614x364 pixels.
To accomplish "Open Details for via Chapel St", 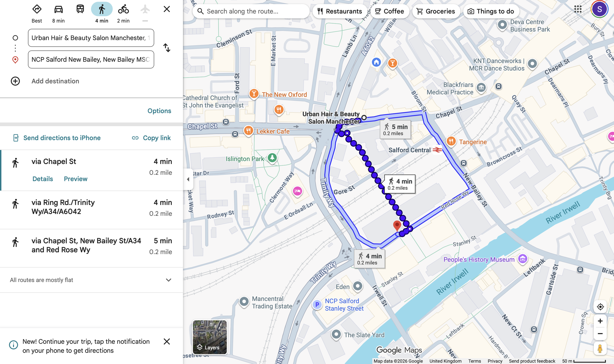I will pos(43,179).
